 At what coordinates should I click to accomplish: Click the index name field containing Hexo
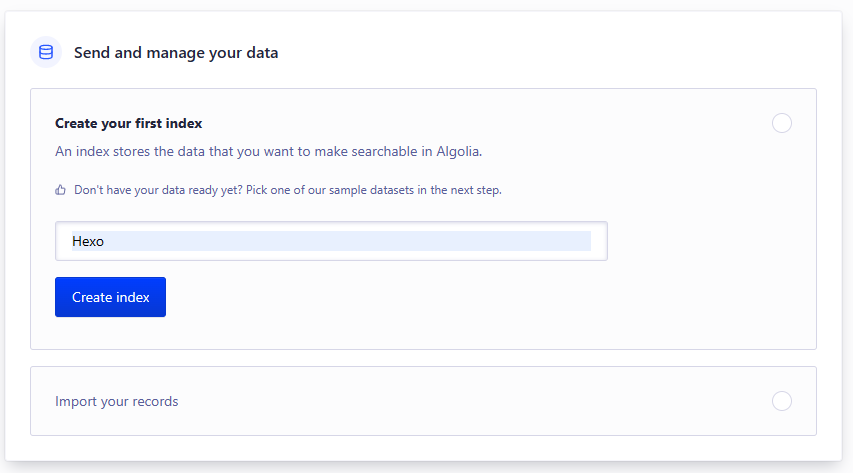331,241
